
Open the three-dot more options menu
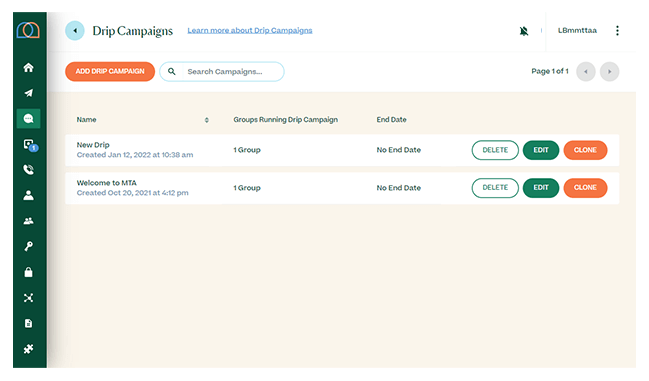pos(617,31)
